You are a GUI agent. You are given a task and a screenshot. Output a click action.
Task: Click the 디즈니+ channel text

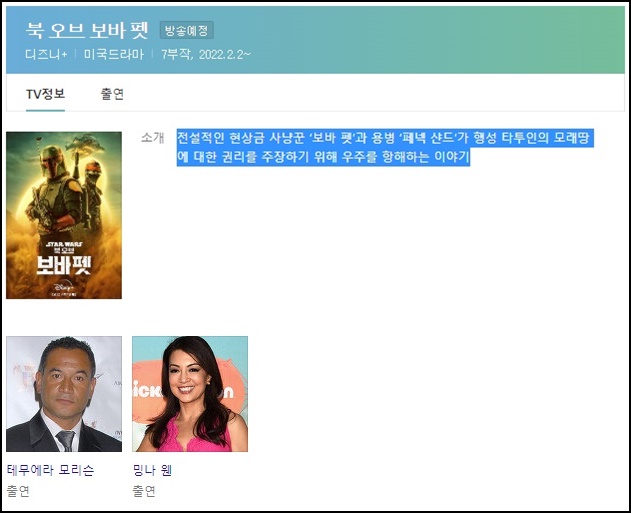pos(46,54)
